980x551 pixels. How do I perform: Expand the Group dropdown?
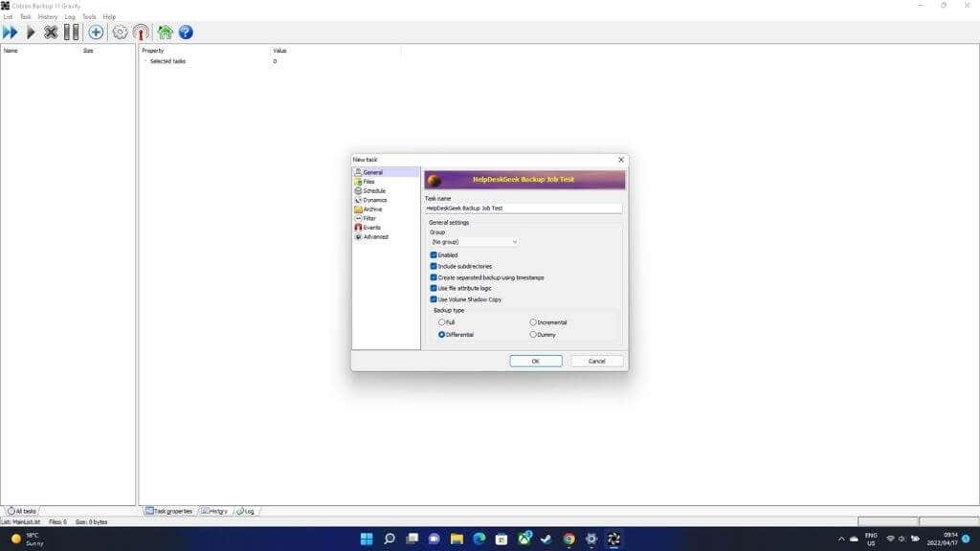(475, 242)
